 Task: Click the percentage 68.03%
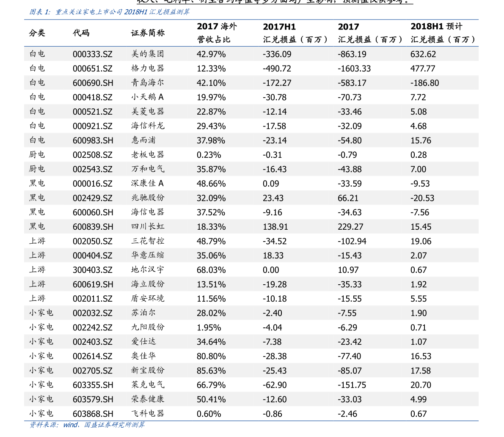pos(211,270)
